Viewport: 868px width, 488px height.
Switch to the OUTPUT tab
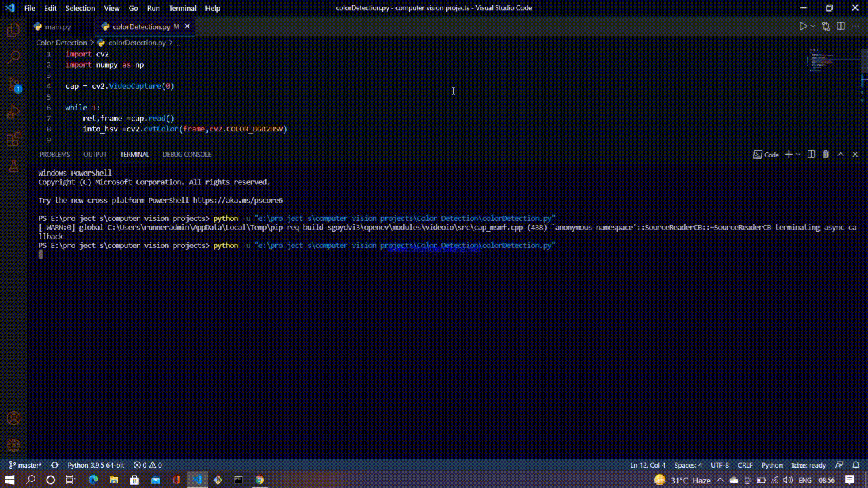pyautogui.click(x=95, y=155)
